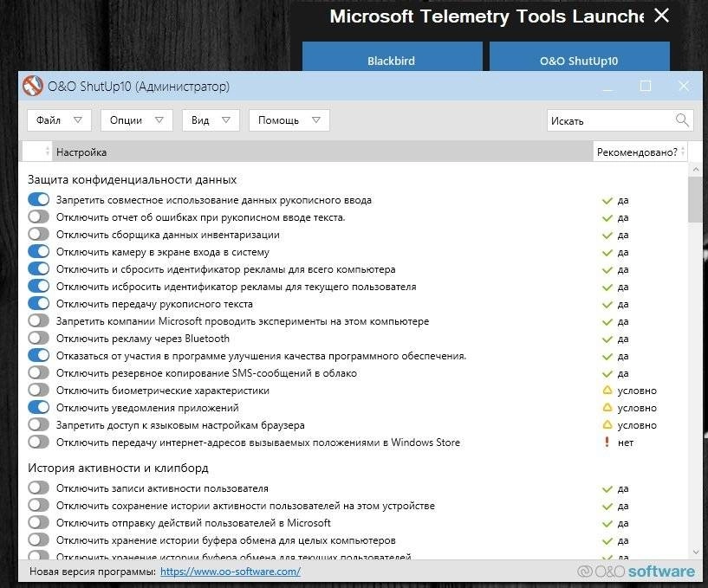The height and width of the screenshot is (588, 708).
Task: Click the green checkmark for 'Отключить камеру в экране входа'
Action: [607, 253]
